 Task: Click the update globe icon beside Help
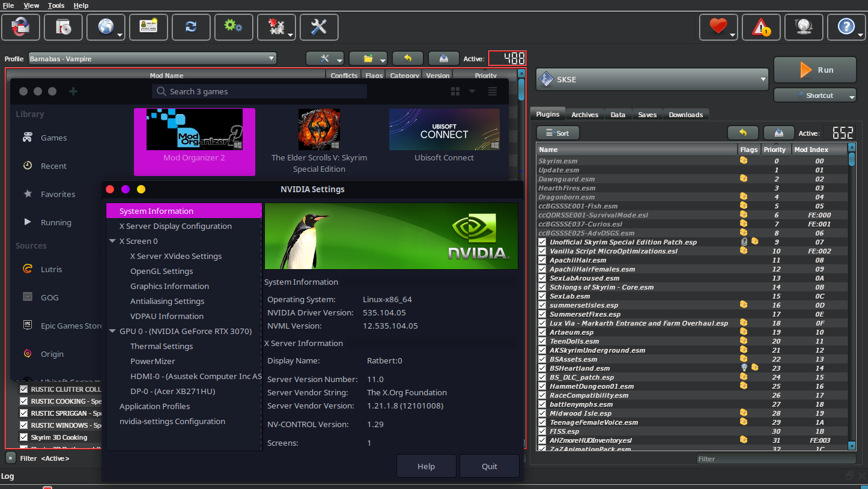pyautogui.click(x=804, y=27)
